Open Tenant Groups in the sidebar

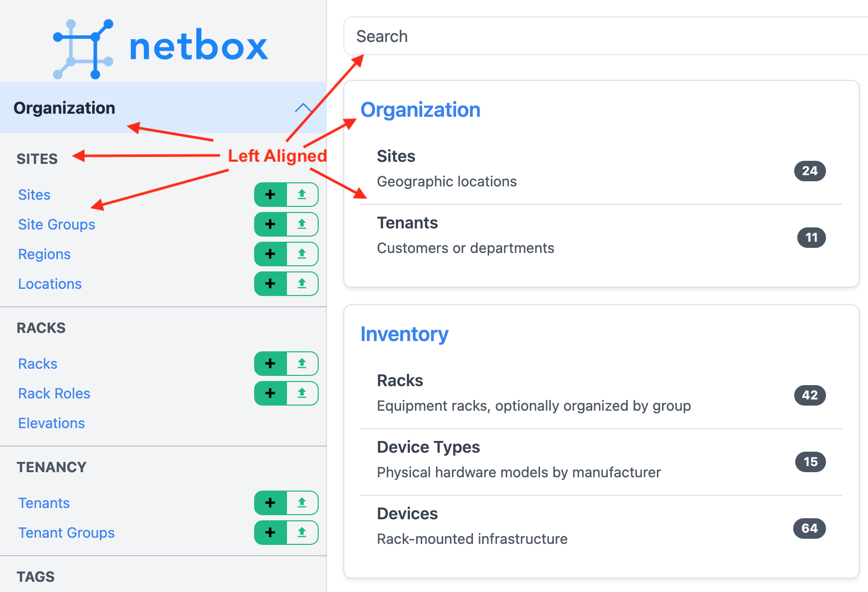point(66,533)
